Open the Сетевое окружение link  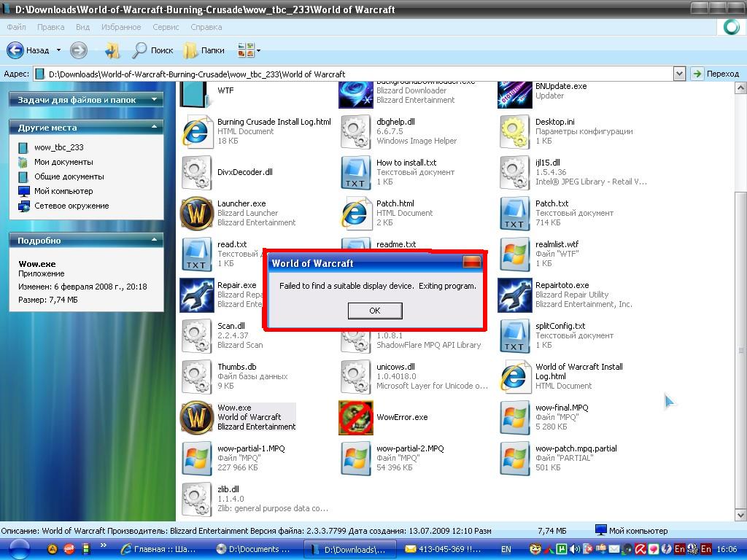pyautogui.click(x=71, y=206)
